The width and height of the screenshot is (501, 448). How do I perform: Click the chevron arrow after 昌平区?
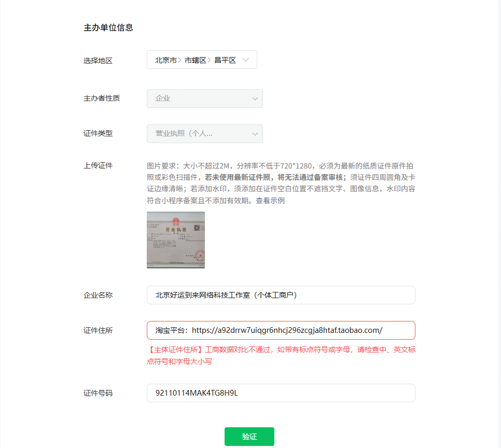[x=245, y=60]
